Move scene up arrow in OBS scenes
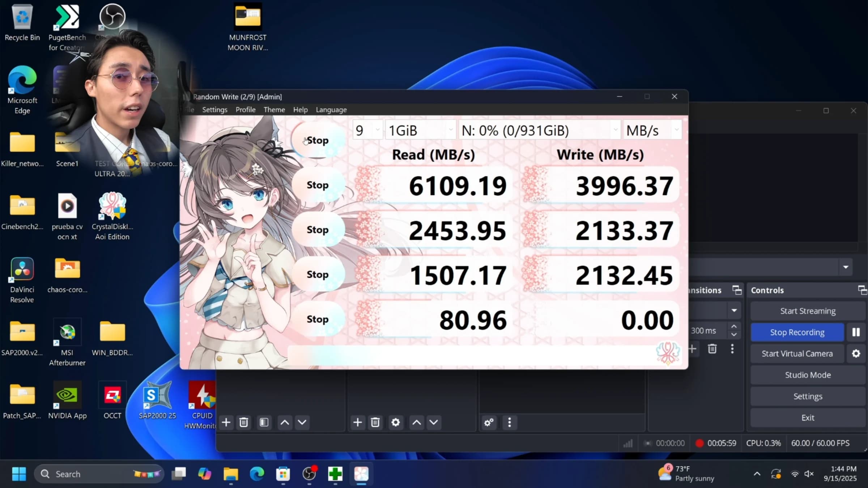The width and height of the screenshot is (868, 488). [x=285, y=422]
